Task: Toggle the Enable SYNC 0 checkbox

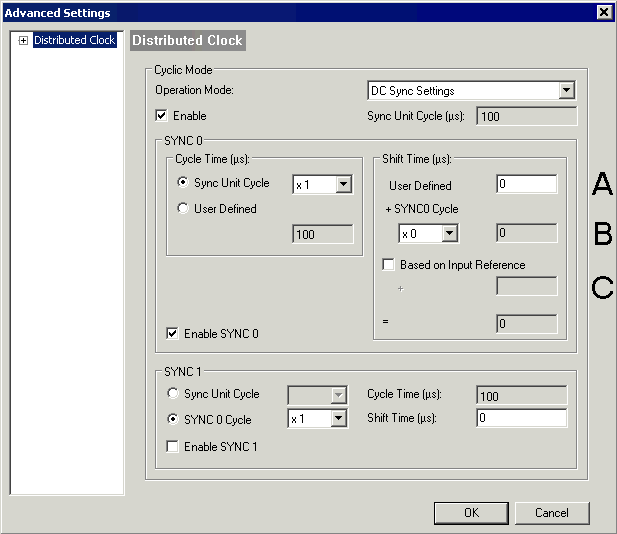Action: coord(172,334)
